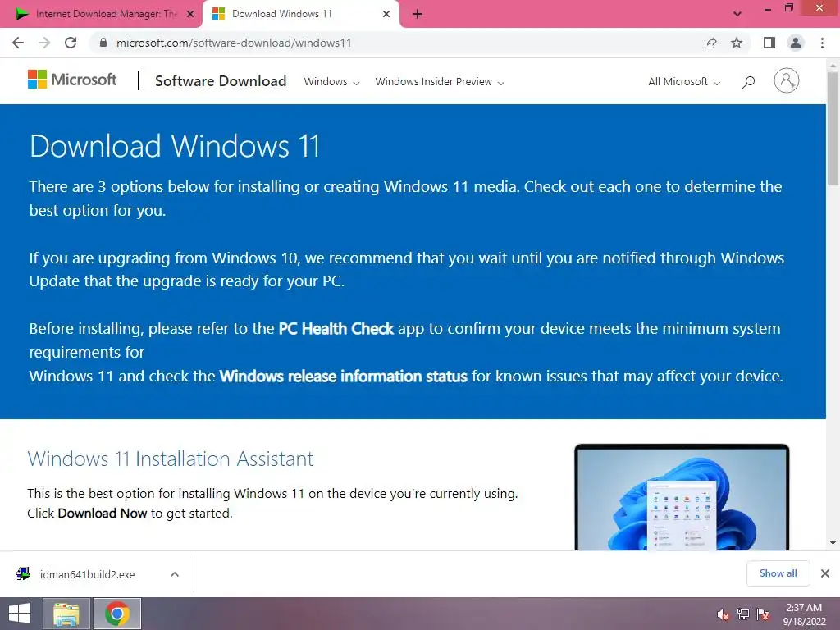Open the Software Download home link
Image resolution: width=840 pixels, height=630 pixels.
(x=221, y=81)
